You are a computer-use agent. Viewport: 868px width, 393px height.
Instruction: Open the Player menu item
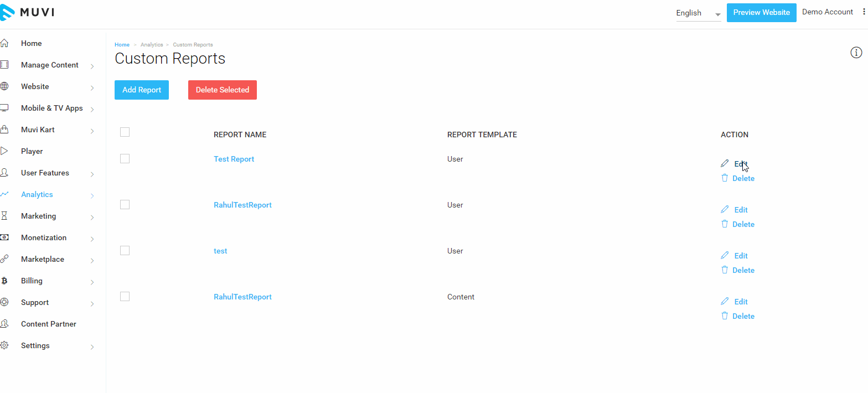pos(32,151)
